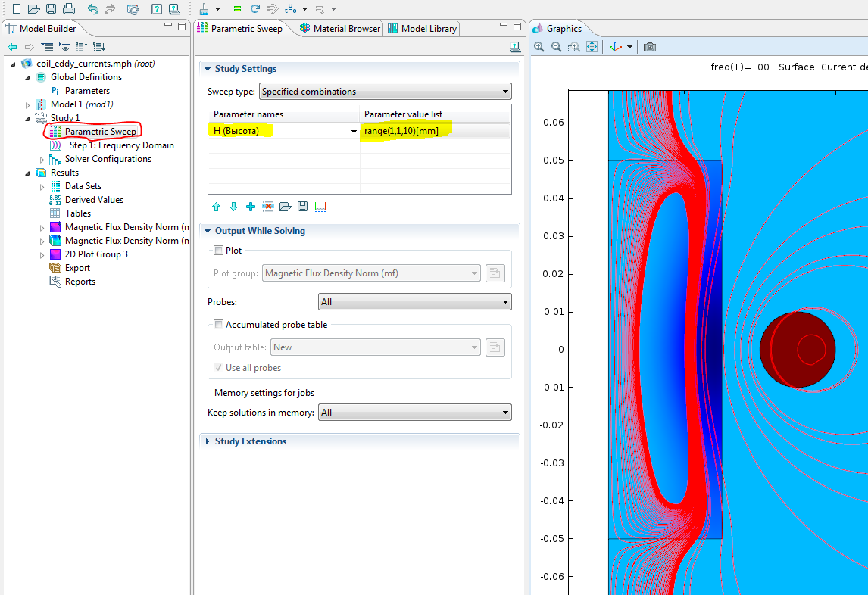
Task: Open the Probes dropdown
Action: tap(414, 301)
